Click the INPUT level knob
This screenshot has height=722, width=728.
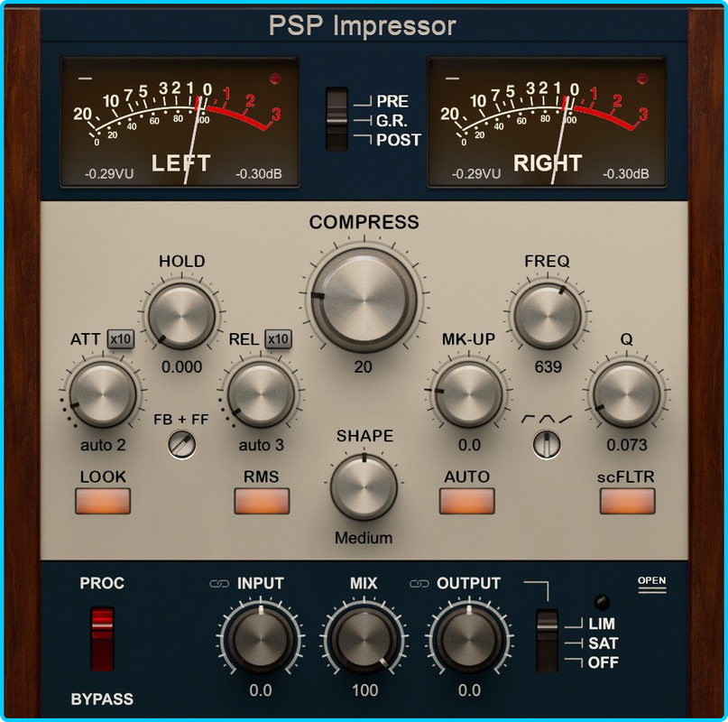pos(261,639)
